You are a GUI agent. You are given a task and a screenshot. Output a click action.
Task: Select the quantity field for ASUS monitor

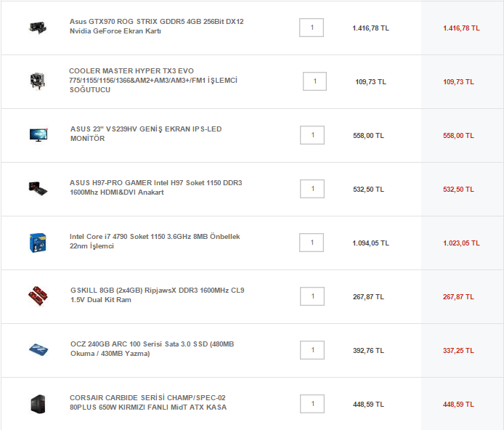[312, 134]
